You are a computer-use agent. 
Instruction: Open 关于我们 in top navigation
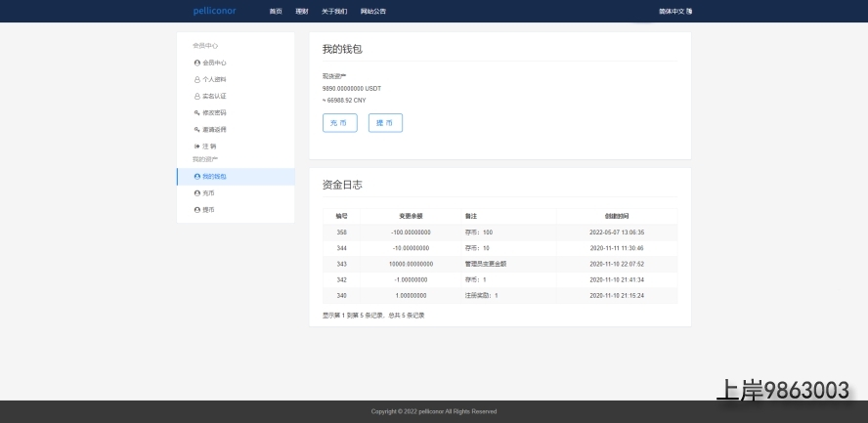tap(334, 11)
